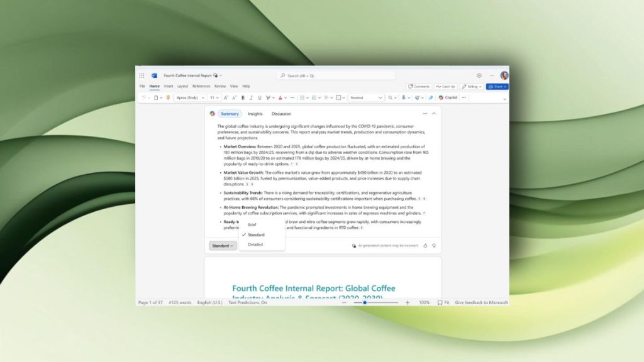Image resolution: width=644 pixels, height=362 pixels.
Task: Give the summary a thumbs down
Action: (x=434, y=246)
